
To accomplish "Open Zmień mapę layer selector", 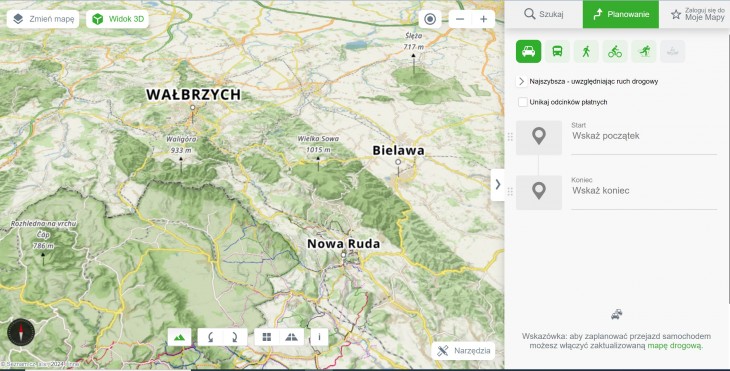I will pyautogui.click(x=43, y=19).
